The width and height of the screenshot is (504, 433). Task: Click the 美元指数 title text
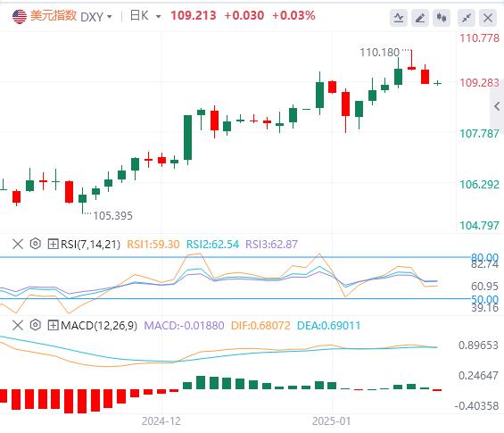pyautogui.click(x=54, y=15)
